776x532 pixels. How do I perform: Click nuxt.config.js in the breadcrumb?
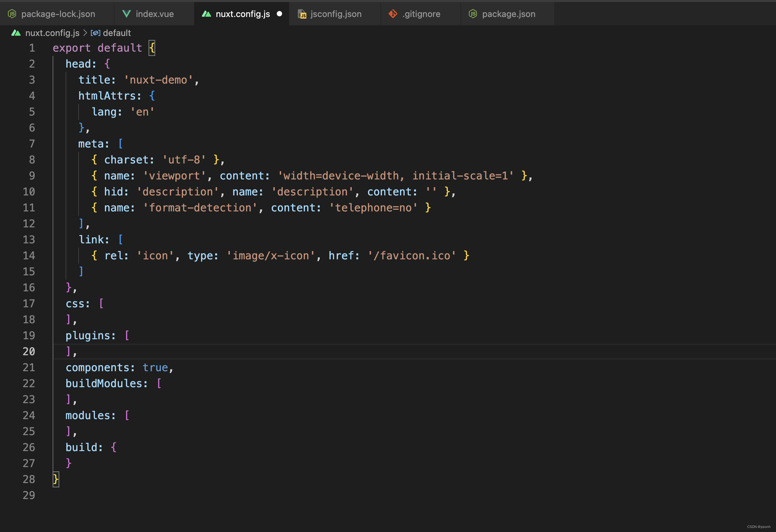[x=52, y=33]
